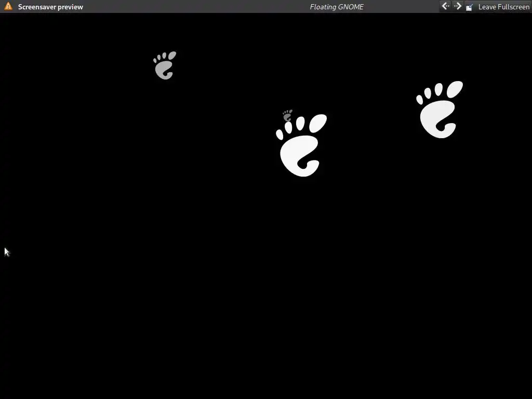Show the next screensaver theme
This screenshot has height=399, width=532.
tap(458, 6)
